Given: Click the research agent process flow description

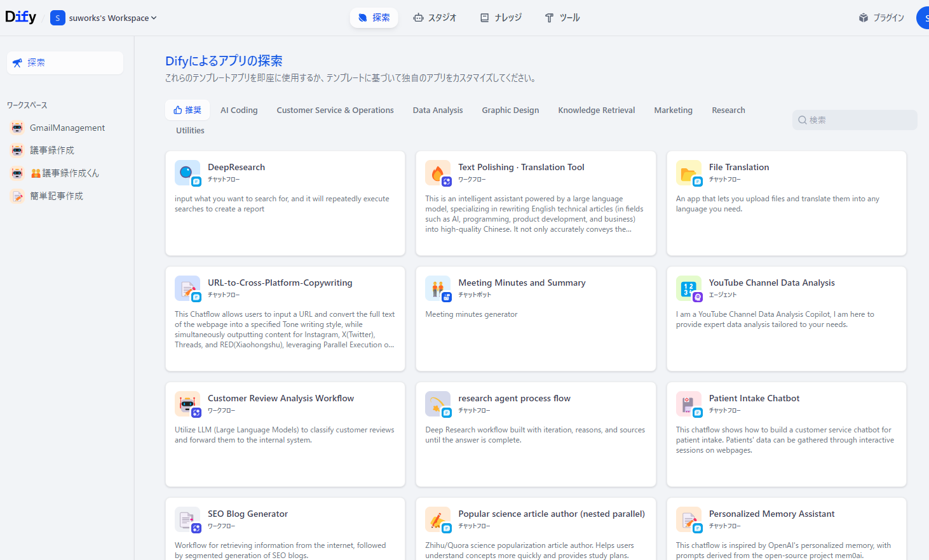Looking at the screenshot, I should coord(535,435).
